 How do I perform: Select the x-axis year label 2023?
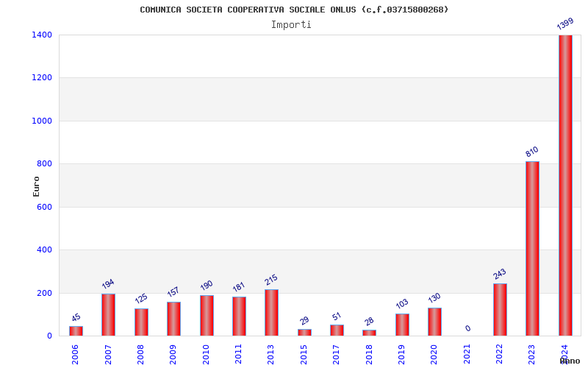(x=531, y=355)
